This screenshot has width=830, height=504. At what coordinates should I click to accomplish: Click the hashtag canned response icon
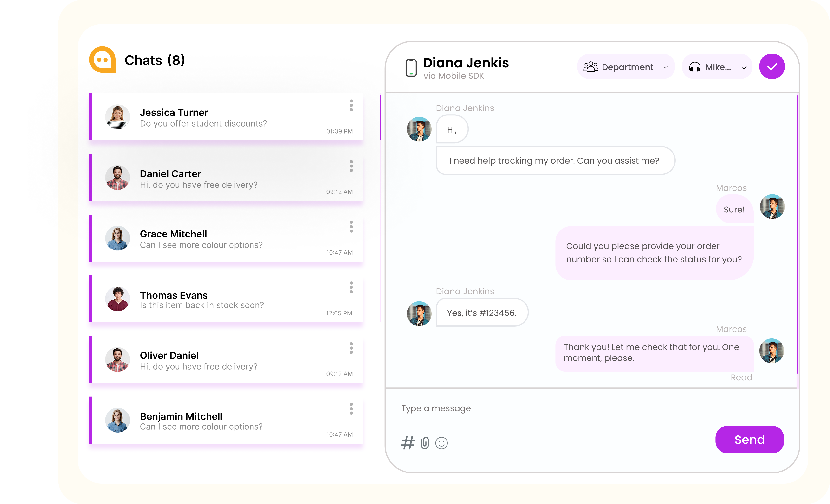point(408,443)
